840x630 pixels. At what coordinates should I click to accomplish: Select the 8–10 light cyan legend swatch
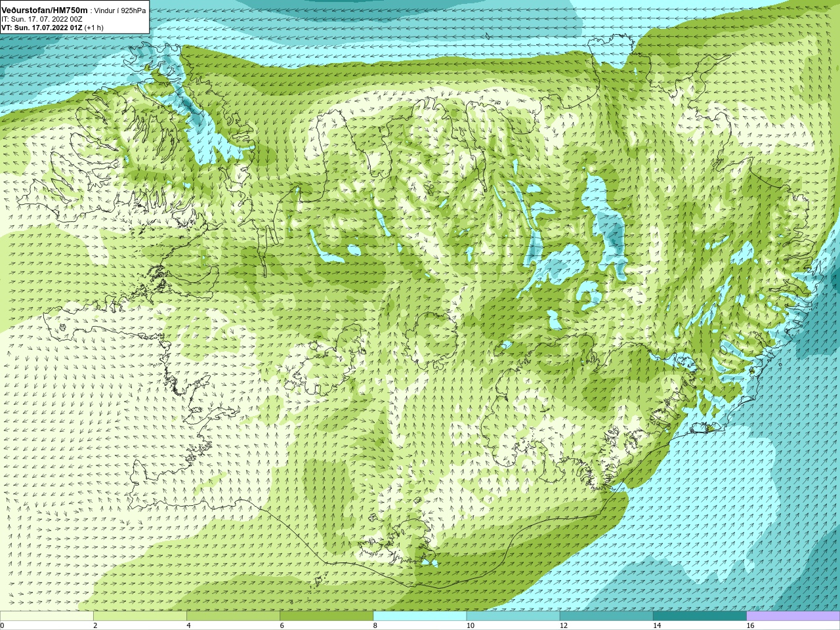pos(420,616)
